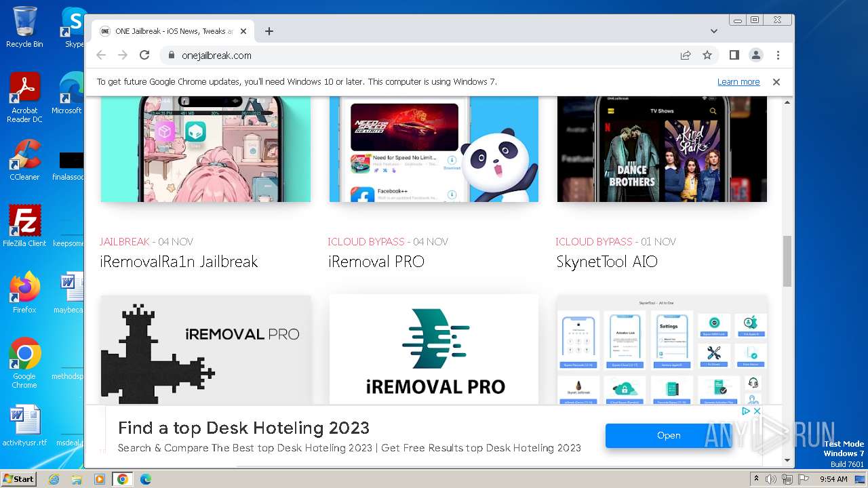Open Chrome side panel
Viewport: 868px width, 488px height.
coord(734,56)
